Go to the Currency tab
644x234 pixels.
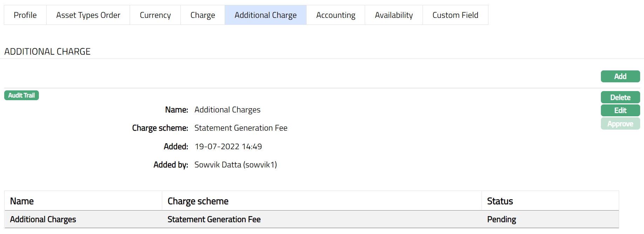click(155, 15)
